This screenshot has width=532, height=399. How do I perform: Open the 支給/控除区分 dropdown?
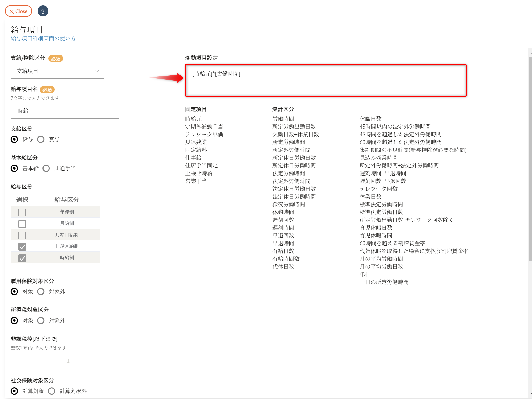pos(57,71)
